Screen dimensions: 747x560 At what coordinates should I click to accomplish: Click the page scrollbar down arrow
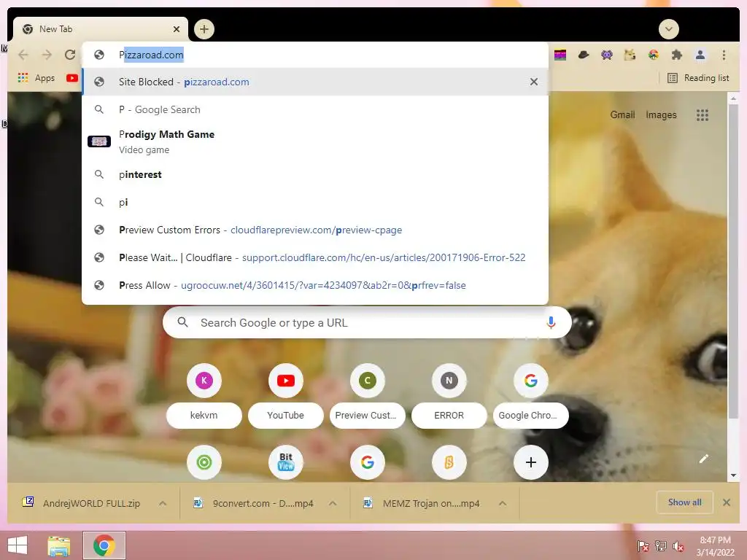[733, 475]
